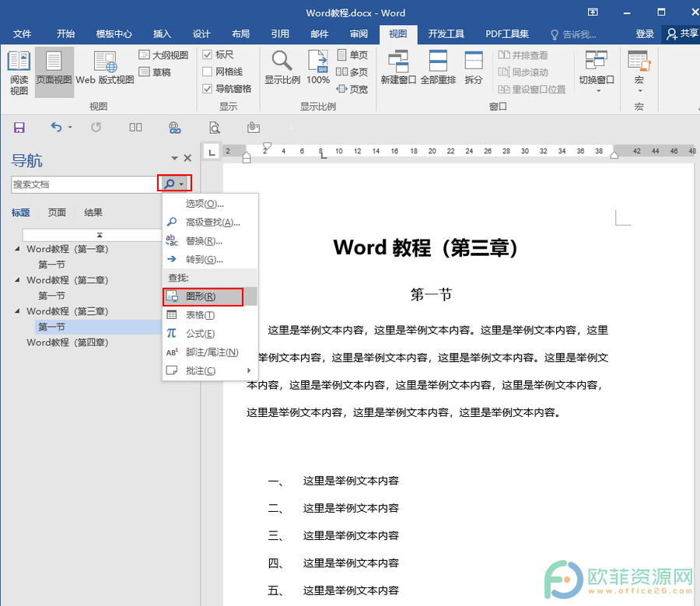
Task: Click the first-line indent marker on ruler
Action: point(267,146)
